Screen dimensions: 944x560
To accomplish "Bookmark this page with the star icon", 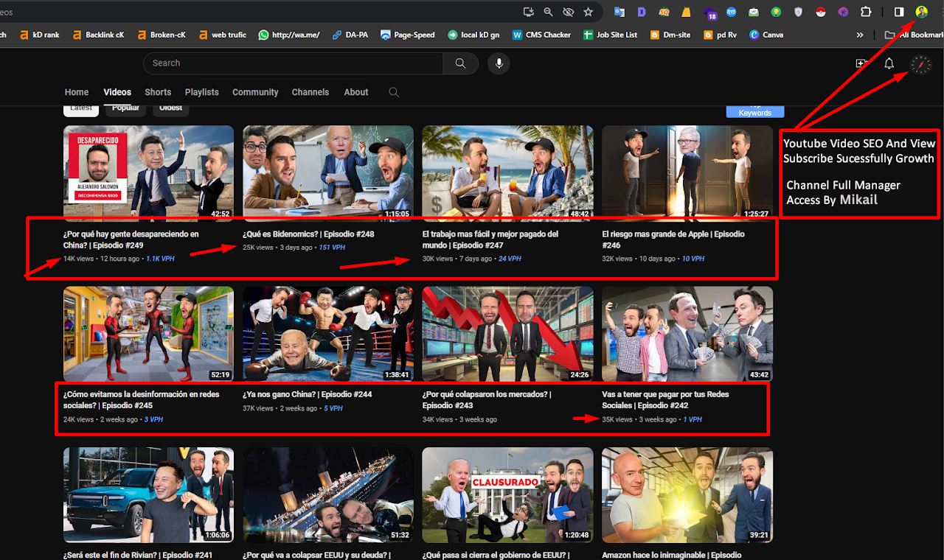I will click(x=588, y=12).
